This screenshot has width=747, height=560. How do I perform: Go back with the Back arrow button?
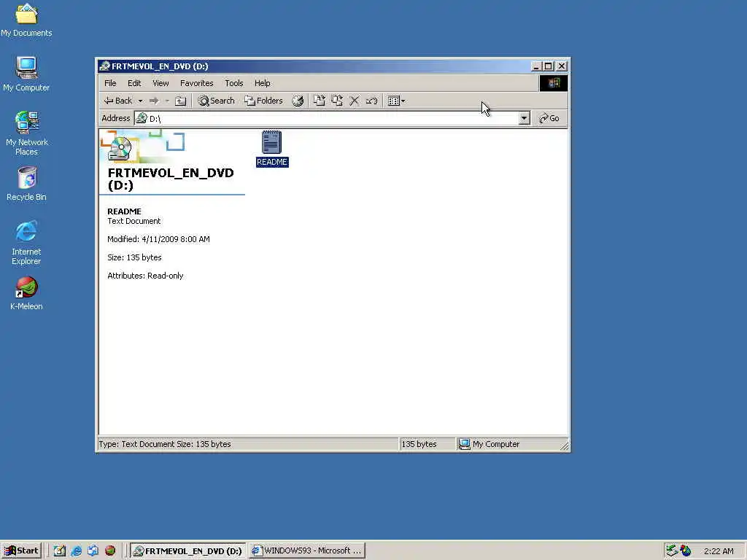(117, 101)
